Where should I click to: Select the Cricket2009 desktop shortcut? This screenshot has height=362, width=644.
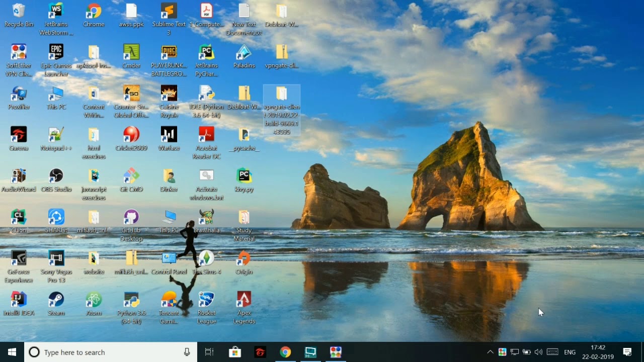point(131,139)
